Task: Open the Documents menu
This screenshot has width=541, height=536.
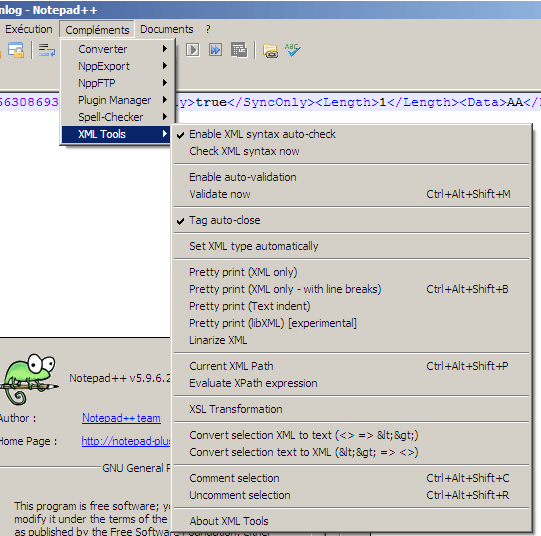Action: 167,29
